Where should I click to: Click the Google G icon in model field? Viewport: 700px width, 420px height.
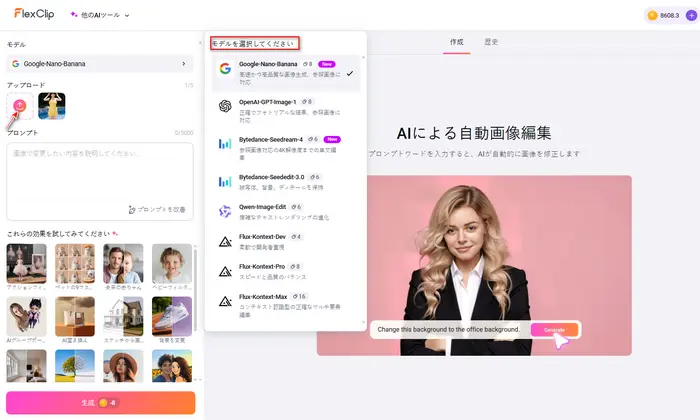[16, 64]
